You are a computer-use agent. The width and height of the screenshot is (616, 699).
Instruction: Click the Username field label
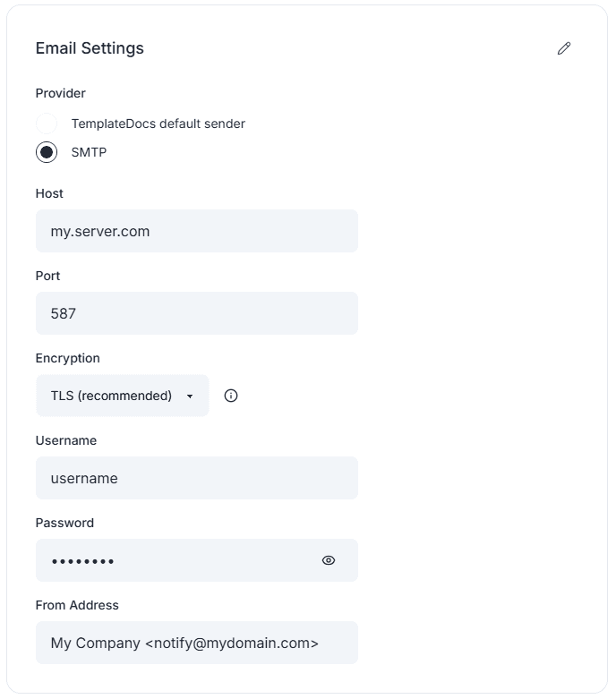click(66, 440)
